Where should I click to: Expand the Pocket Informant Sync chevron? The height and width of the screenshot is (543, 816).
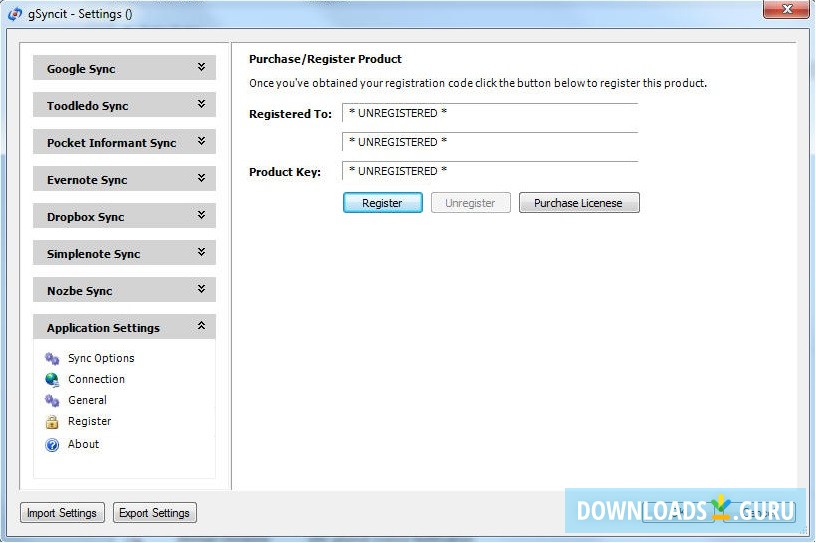[201, 141]
